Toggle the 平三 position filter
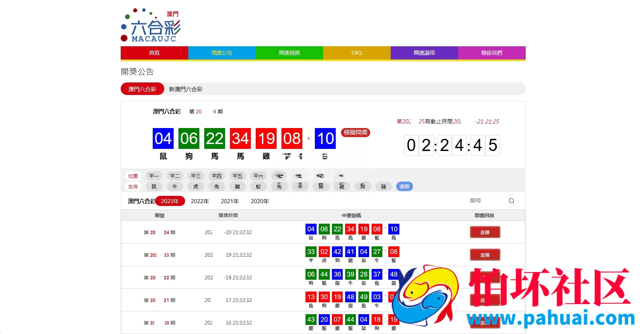This screenshot has height=334, width=644. coord(196,176)
